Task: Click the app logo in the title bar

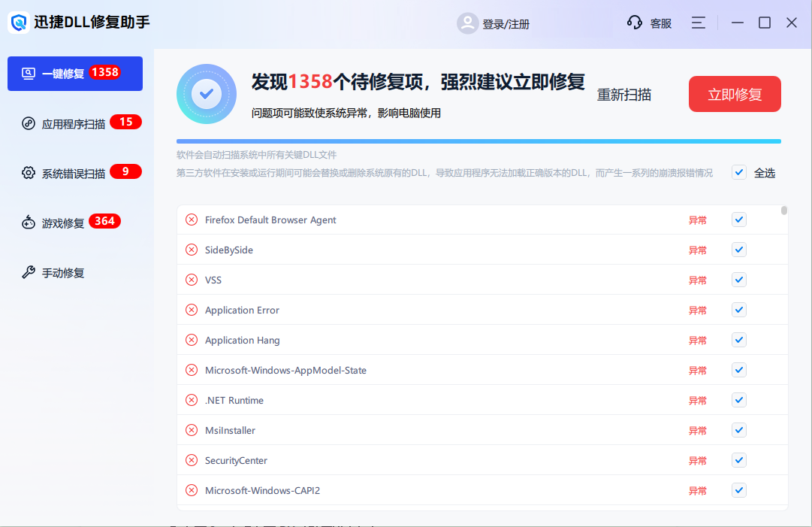Action: (x=18, y=23)
